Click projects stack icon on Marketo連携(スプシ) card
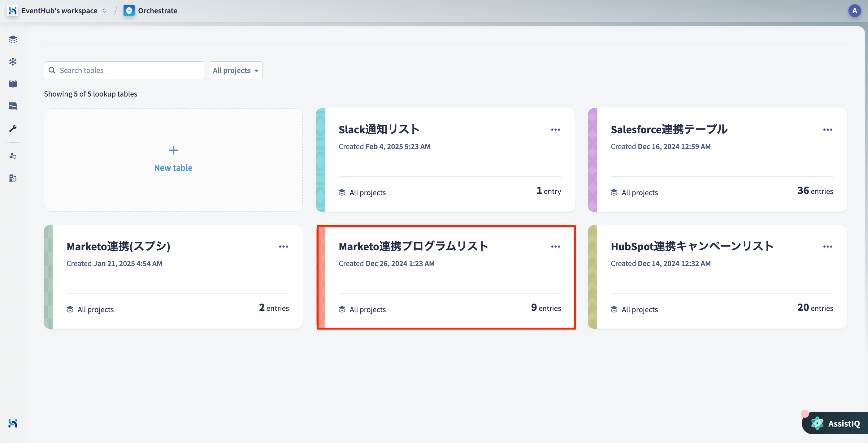The image size is (868, 443). click(x=70, y=309)
